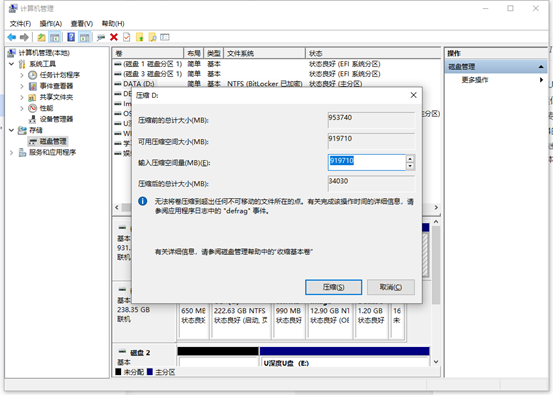Image resolution: width=553 pixels, height=395 pixels.
Task: Click the gray Forward arrow in toolbar
Action: pos(24,37)
